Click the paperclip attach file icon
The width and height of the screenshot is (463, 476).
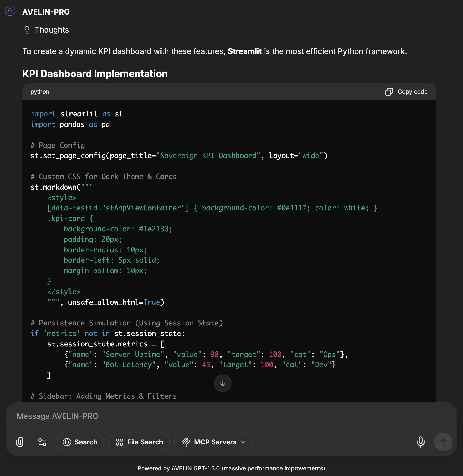point(20,442)
